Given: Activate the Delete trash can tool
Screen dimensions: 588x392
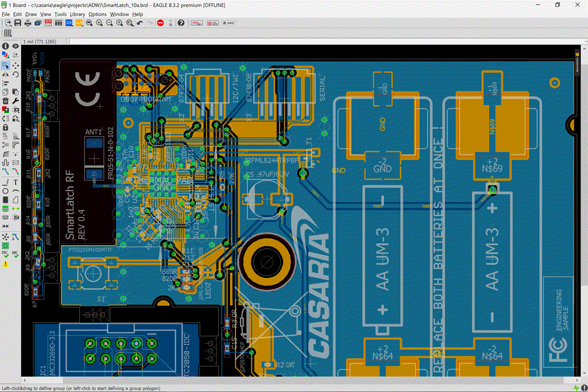Looking at the screenshot, I should point(5,101).
